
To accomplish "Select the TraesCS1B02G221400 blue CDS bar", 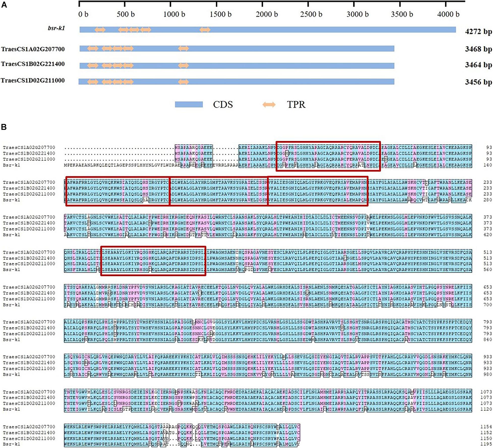I will (x=237, y=66).
